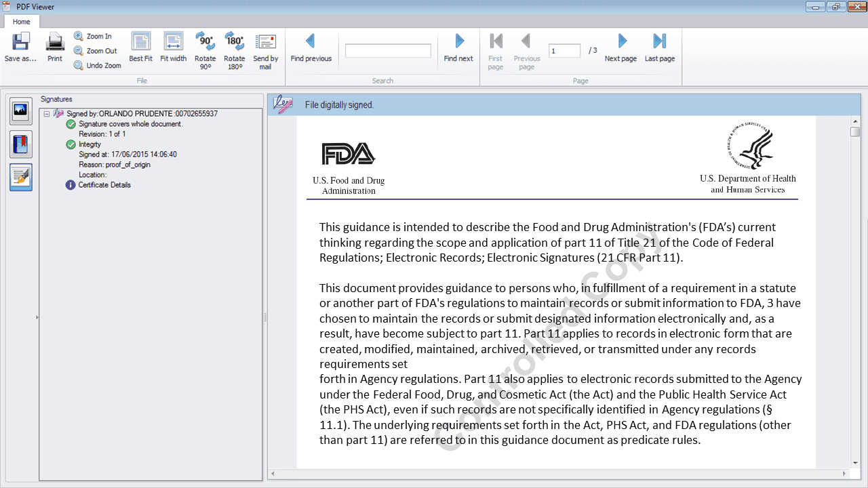Open Certificate Details info entry

click(x=104, y=185)
